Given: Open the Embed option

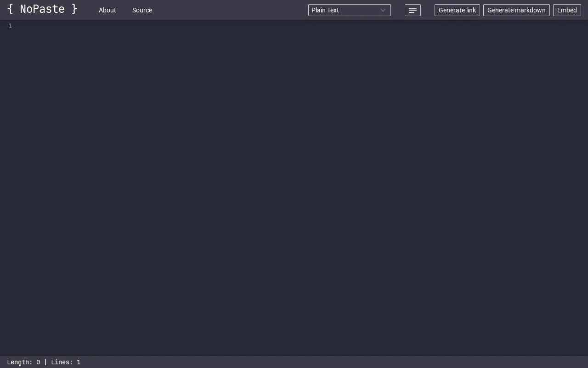Looking at the screenshot, I should pos(567,10).
